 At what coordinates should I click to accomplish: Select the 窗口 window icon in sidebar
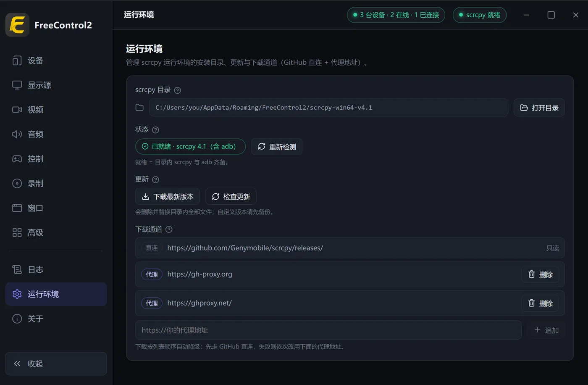[17, 208]
